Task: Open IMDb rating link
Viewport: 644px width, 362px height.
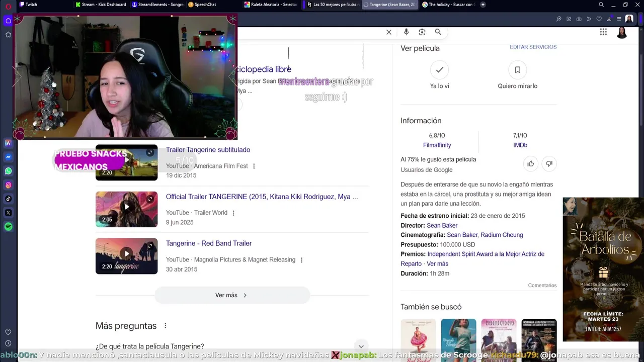Action: tap(520, 145)
